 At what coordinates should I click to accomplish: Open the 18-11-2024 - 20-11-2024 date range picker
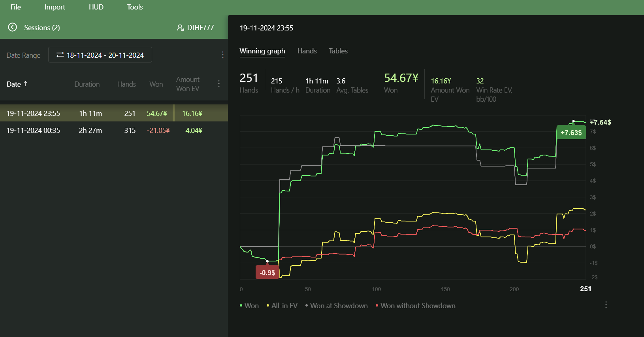[100, 55]
